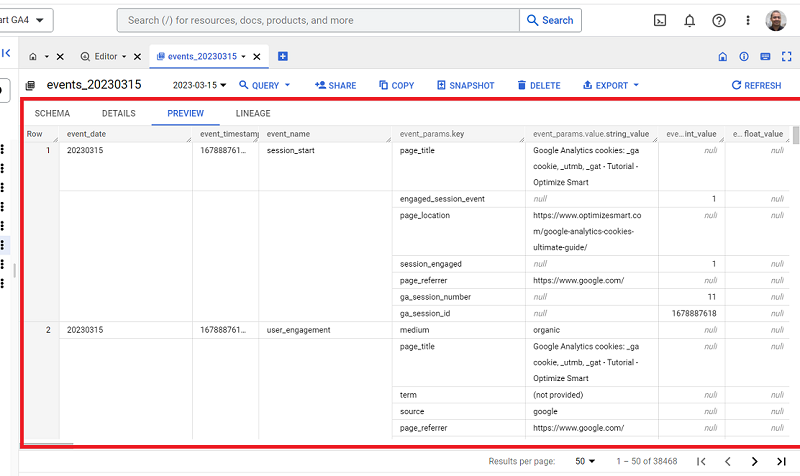Open keyboard shortcuts icon
This screenshot has height=476, width=800.
pyautogui.click(x=765, y=57)
